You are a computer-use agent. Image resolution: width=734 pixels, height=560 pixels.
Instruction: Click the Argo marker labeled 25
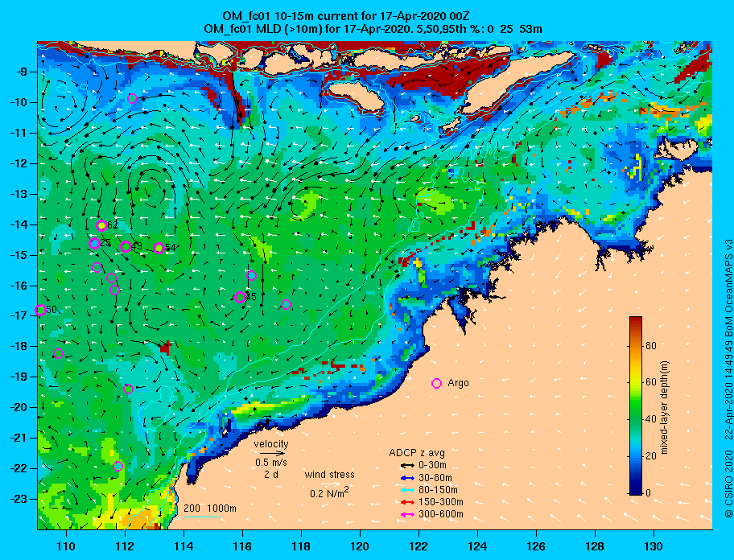[x=94, y=243]
